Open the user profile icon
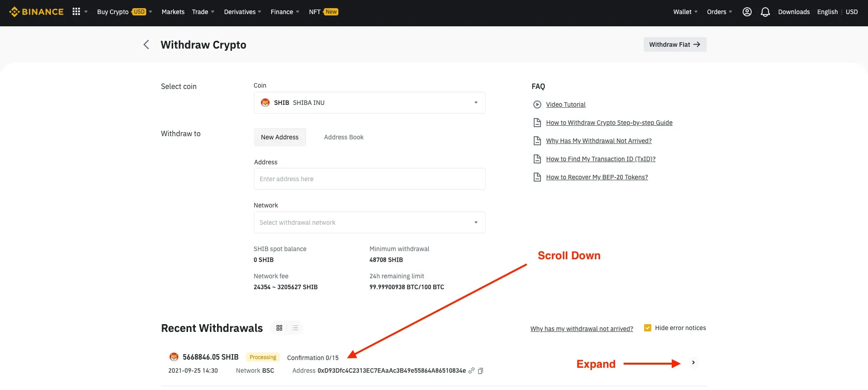 click(747, 12)
